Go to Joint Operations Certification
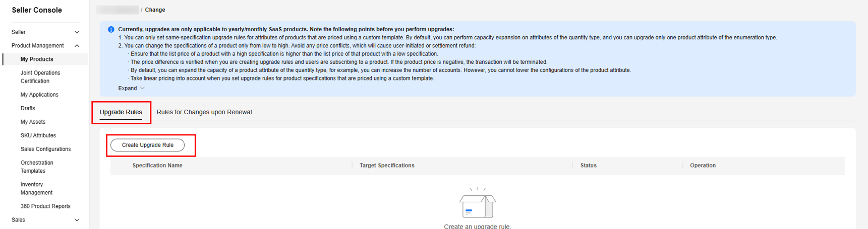The height and width of the screenshot is (229, 868). click(x=40, y=77)
